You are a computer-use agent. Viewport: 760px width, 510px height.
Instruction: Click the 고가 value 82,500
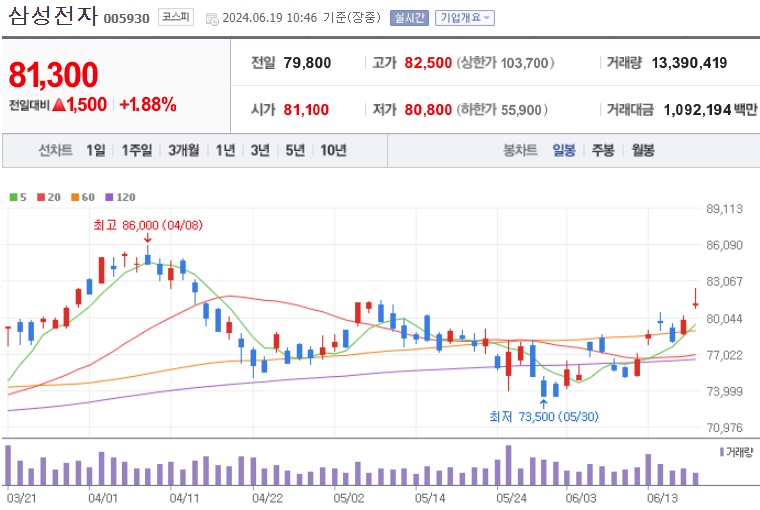(428, 63)
